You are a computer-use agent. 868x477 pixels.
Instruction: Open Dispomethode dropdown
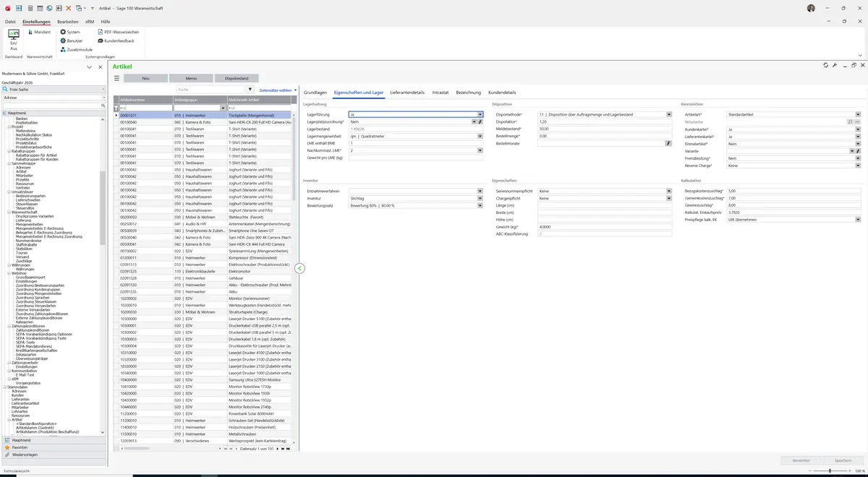(x=668, y=114)
